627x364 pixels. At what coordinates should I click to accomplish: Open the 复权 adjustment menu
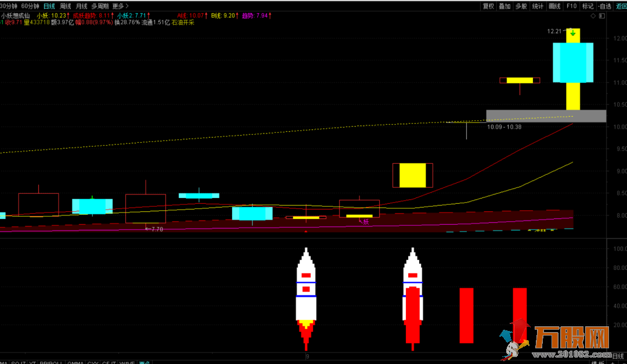click(488, 6)
